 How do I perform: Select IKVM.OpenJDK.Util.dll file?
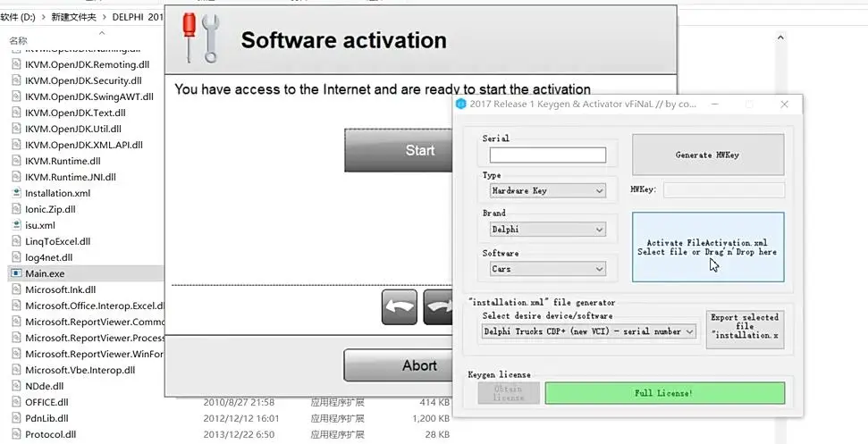pos(73,129)
